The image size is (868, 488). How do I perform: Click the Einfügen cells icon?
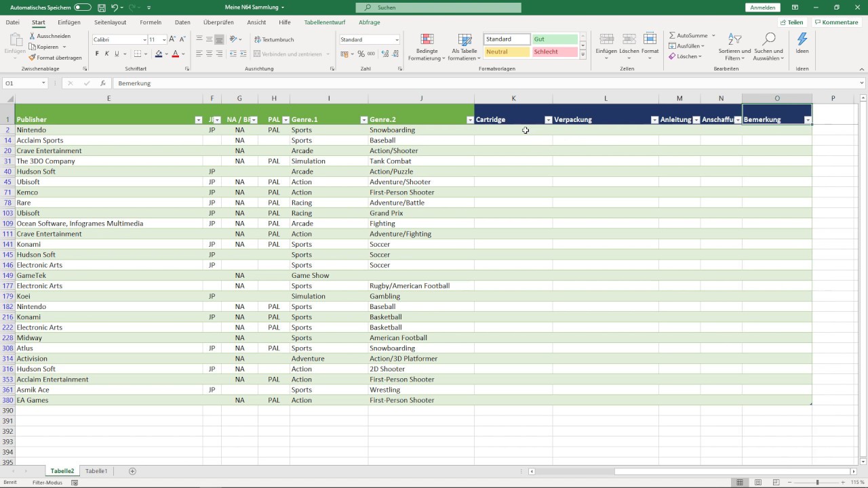click(x=606, y=39)
